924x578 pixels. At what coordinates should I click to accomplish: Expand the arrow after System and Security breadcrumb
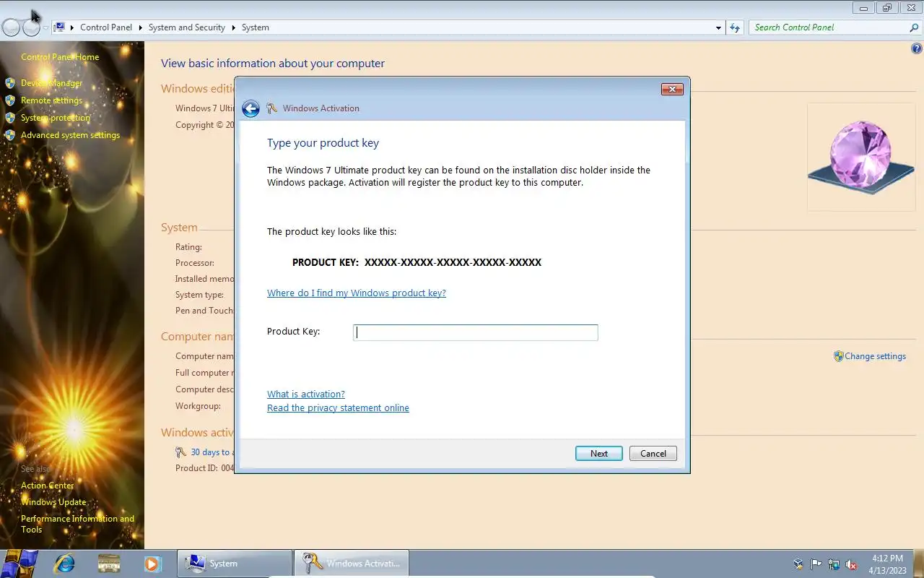tap(233, 27)
